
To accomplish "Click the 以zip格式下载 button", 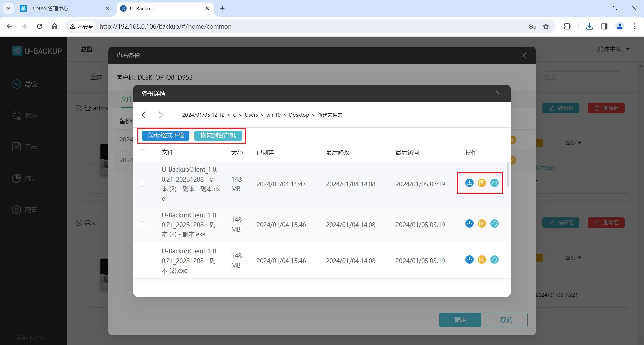I will click(165, 136).
